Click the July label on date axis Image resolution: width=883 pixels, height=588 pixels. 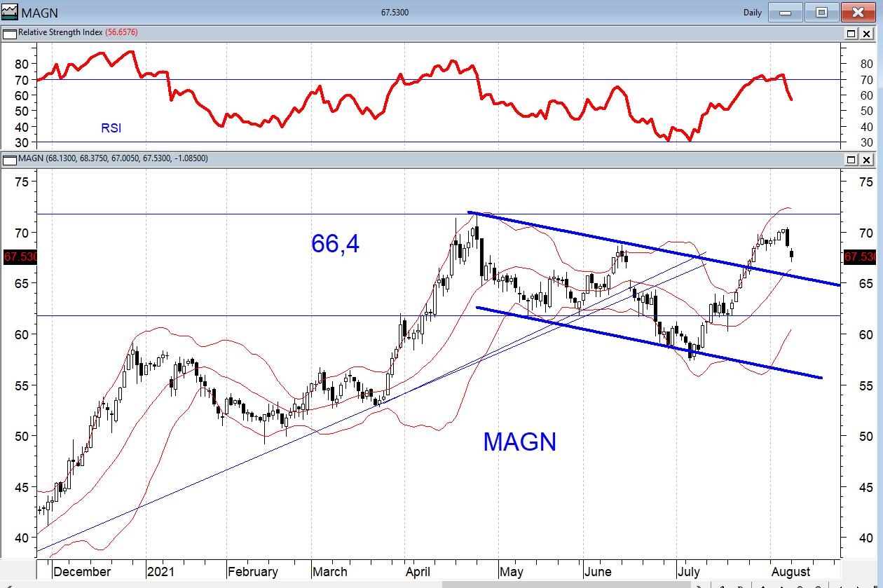[689, 572]
